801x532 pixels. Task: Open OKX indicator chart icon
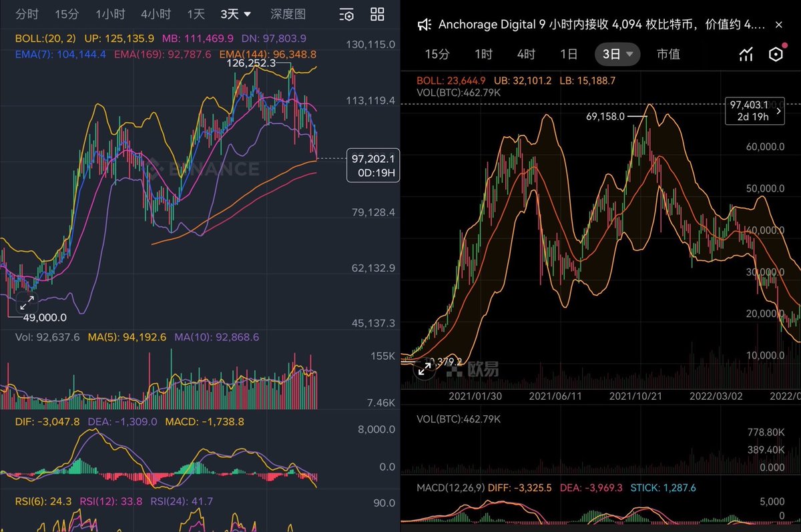pos(746,54)
